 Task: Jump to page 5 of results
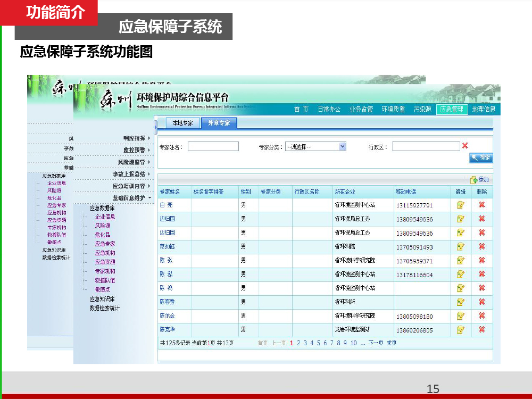318,343
